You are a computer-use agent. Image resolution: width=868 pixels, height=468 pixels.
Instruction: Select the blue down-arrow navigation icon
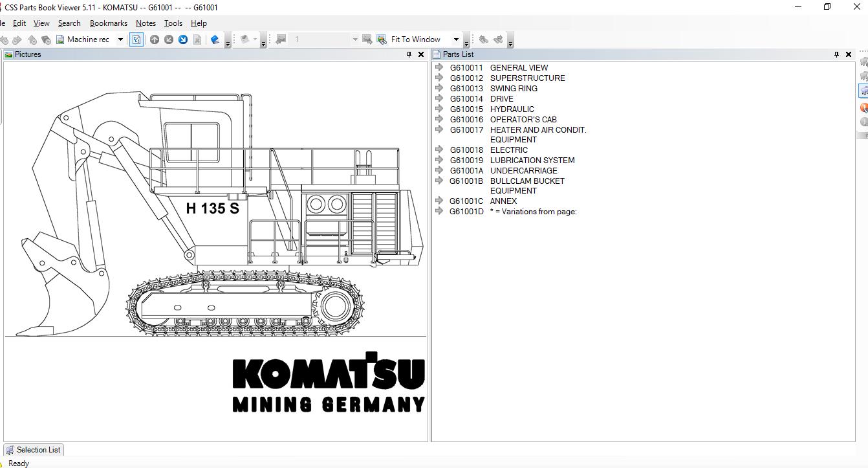coord(183,39)
